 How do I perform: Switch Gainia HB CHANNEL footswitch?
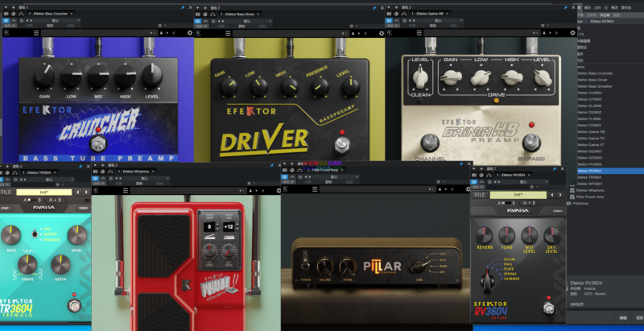(x=430, y=143)
